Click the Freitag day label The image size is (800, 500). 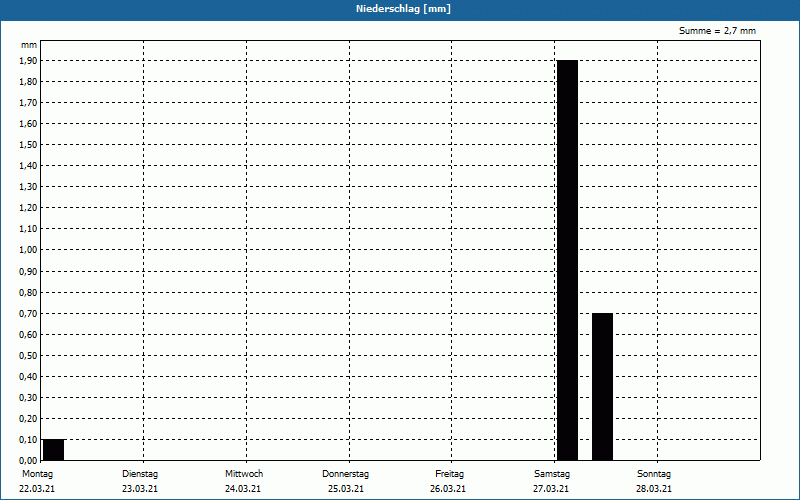[449, 473]
